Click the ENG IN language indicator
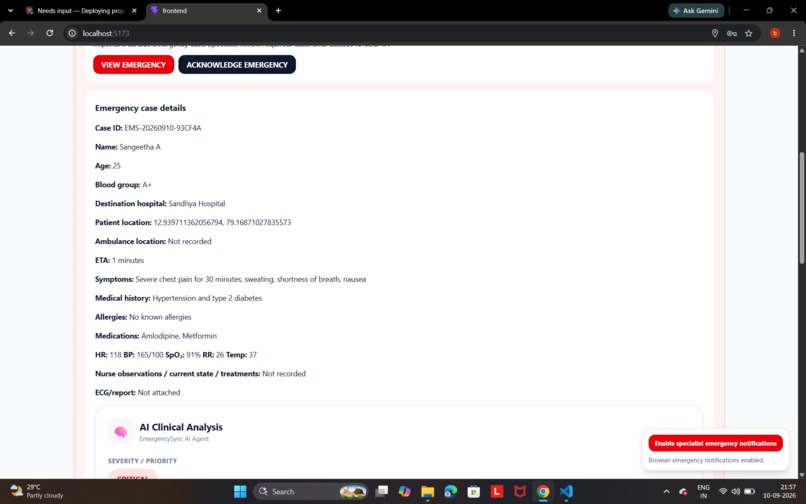The width and height of the screenshot is (806, 504). 703,492
